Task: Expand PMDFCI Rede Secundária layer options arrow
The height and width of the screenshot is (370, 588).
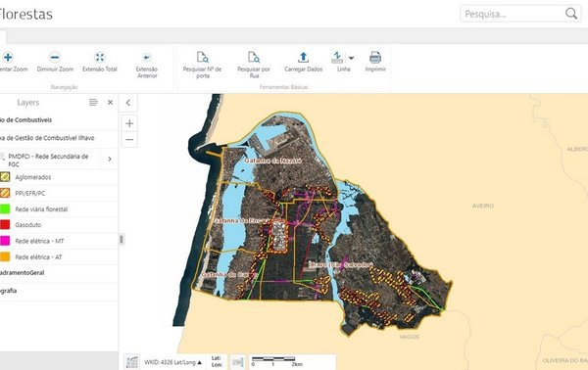Action: point(110,160)
